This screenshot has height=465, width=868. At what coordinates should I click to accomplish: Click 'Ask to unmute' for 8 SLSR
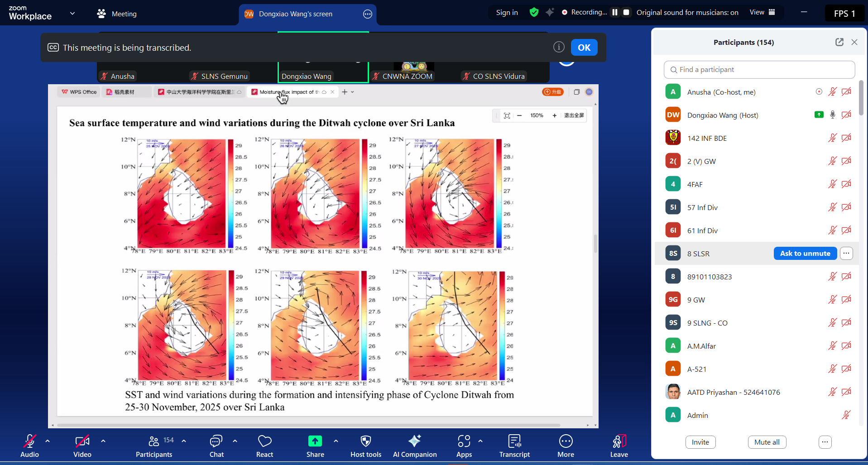coord(805,253)
